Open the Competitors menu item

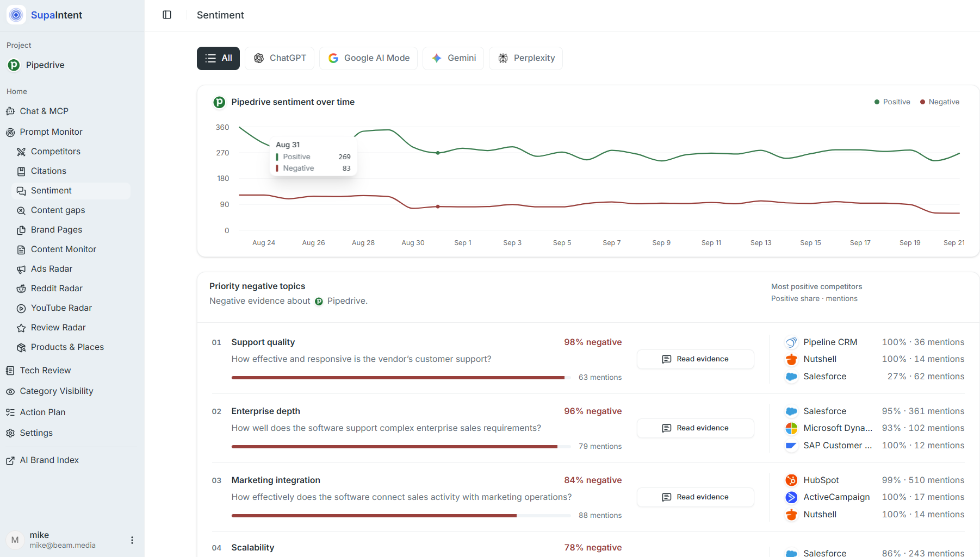(71, 152)
